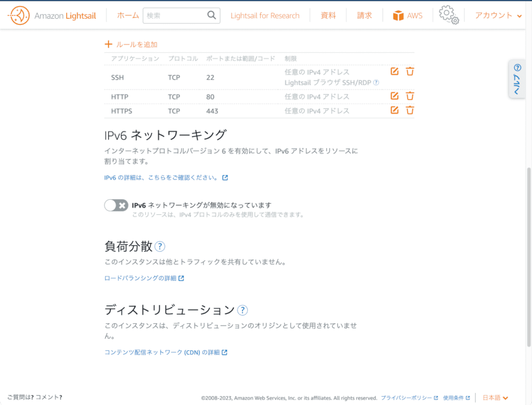Edit the SSH firewall rule
This screenshot has width=532, height=405.
pos(394,71)
